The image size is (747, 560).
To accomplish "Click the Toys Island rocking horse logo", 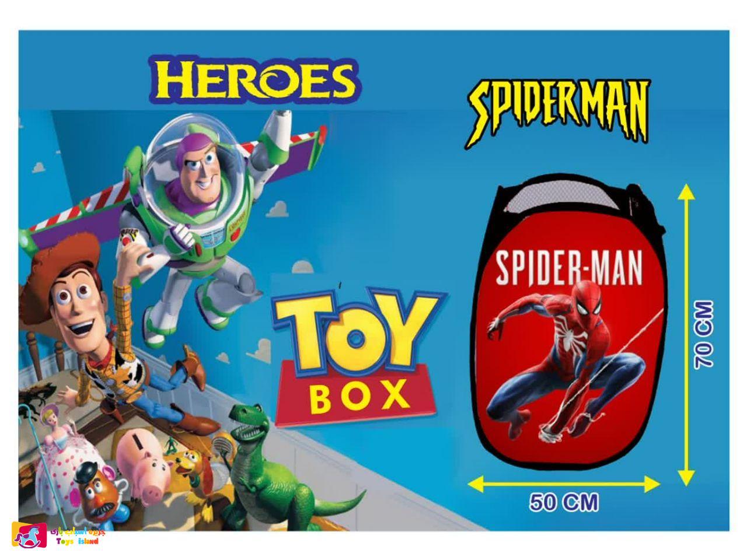I will (x=29, y=534).
